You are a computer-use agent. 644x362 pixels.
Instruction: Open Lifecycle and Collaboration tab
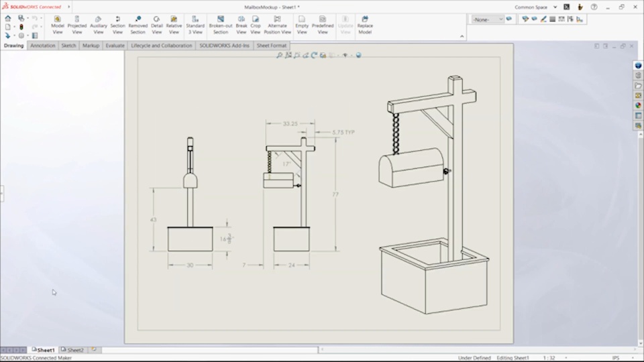[162, 46]
